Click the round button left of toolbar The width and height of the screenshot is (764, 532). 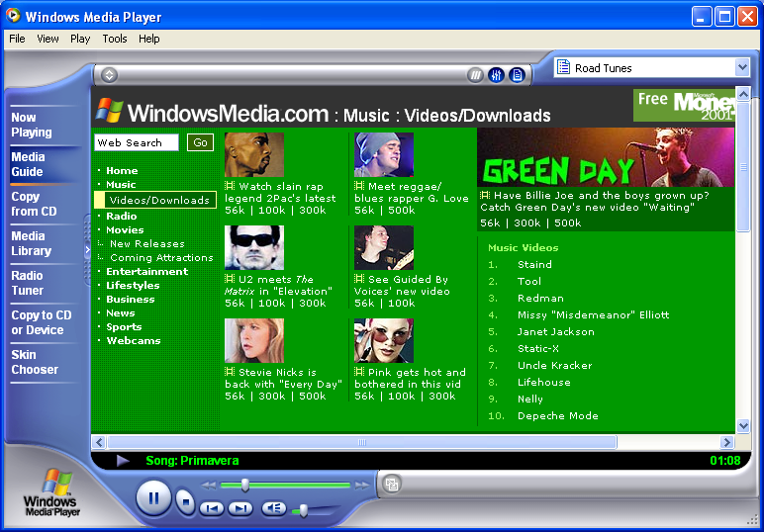pyautogui.click(x=109, y=75)
